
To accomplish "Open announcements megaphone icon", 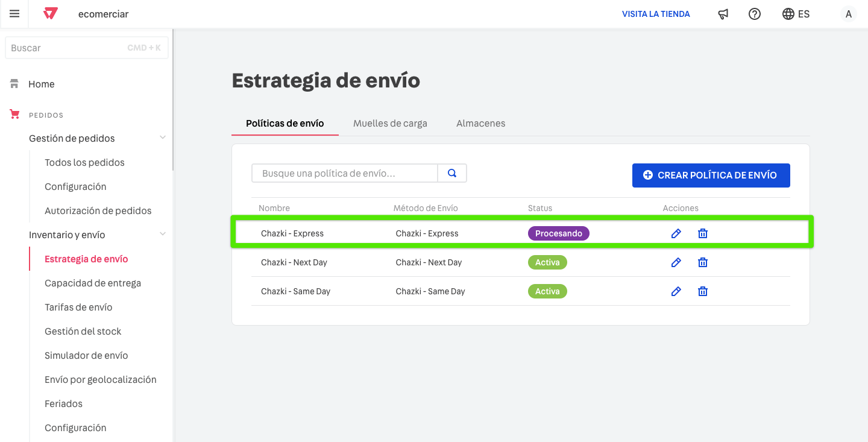I will click(x=723, y=14).
